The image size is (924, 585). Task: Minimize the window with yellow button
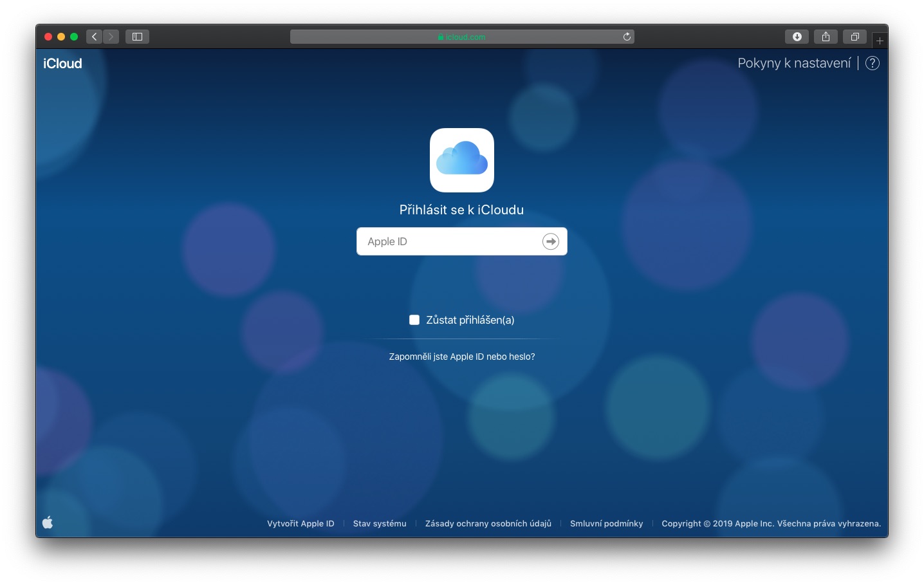tap(61, 37)
